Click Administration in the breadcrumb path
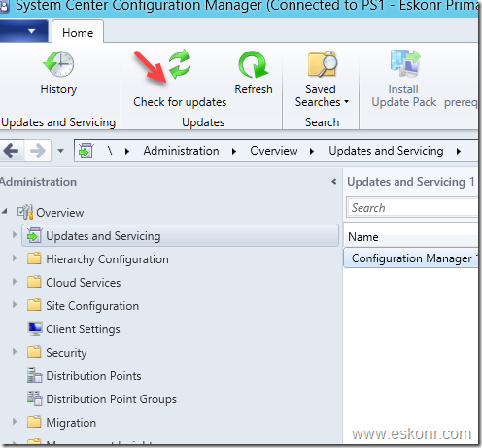The image size is (482, 448). (x=181, y=151)
